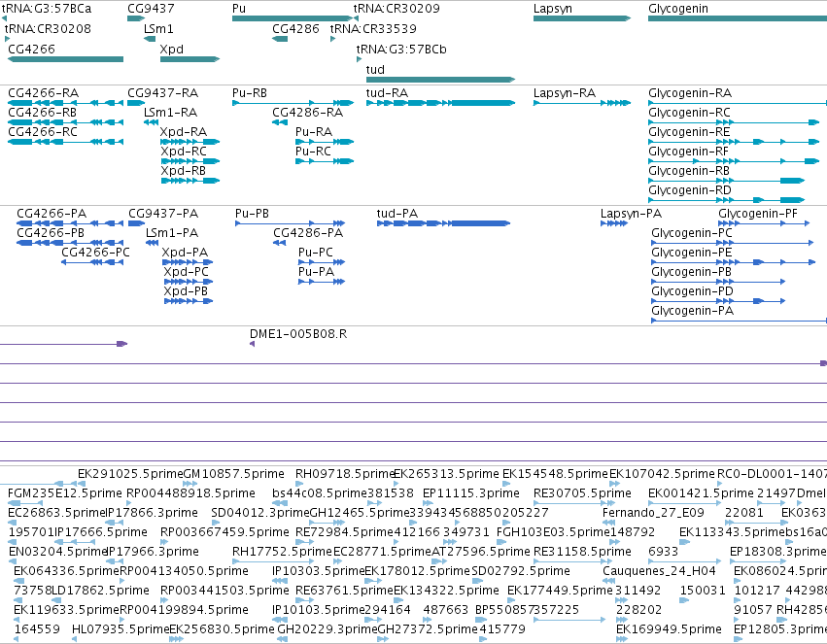Click the RE30705.5prime EST label
Screen dimensions: 827x644
pyautogui.click(x=582, y=493)
